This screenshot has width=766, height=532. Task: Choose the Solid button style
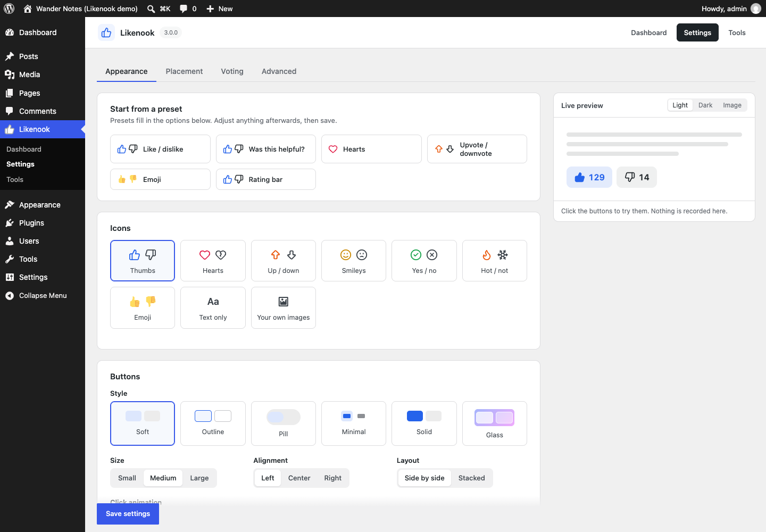coord(424,423)
